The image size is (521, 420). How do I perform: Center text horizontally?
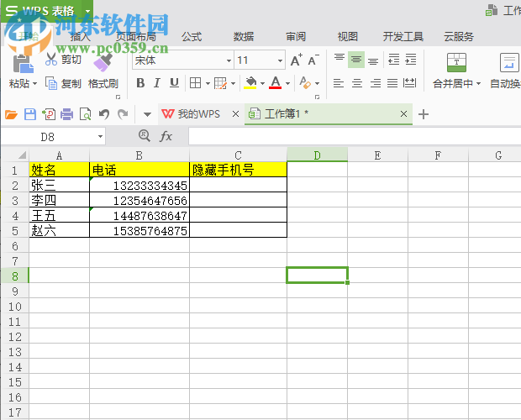coord(357,83)
